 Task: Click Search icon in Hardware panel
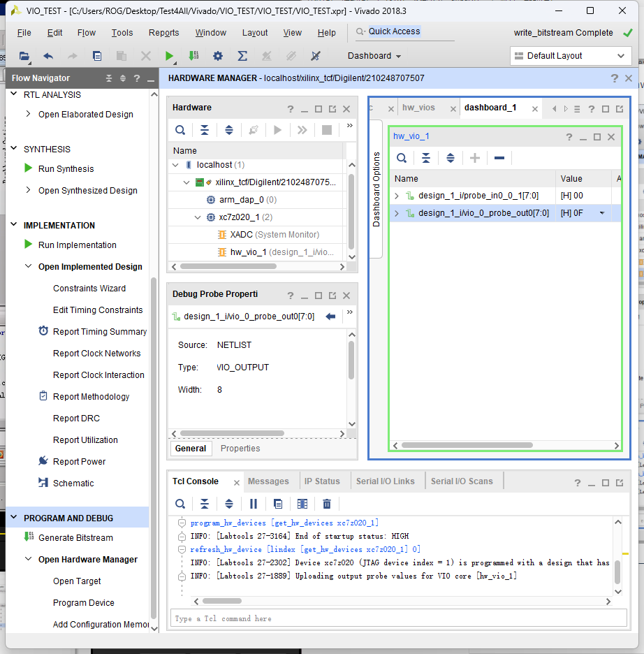180,130
